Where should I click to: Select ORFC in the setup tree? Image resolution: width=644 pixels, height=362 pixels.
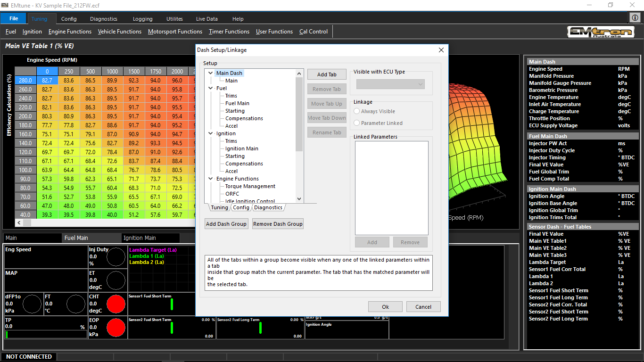point(232,194)
